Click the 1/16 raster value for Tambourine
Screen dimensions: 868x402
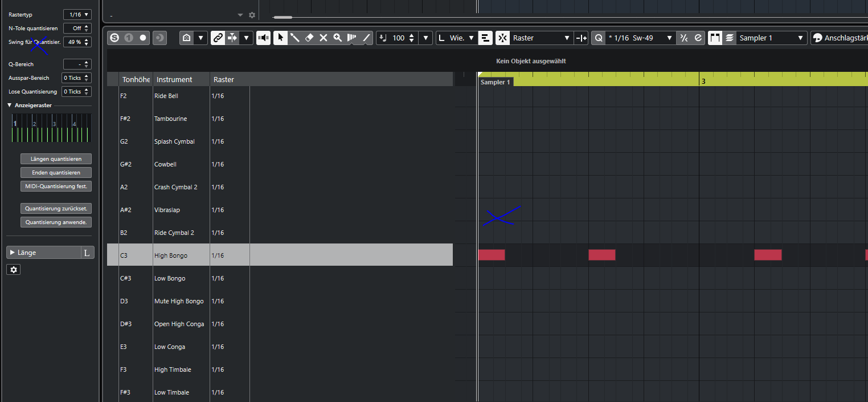coord(218,119)
